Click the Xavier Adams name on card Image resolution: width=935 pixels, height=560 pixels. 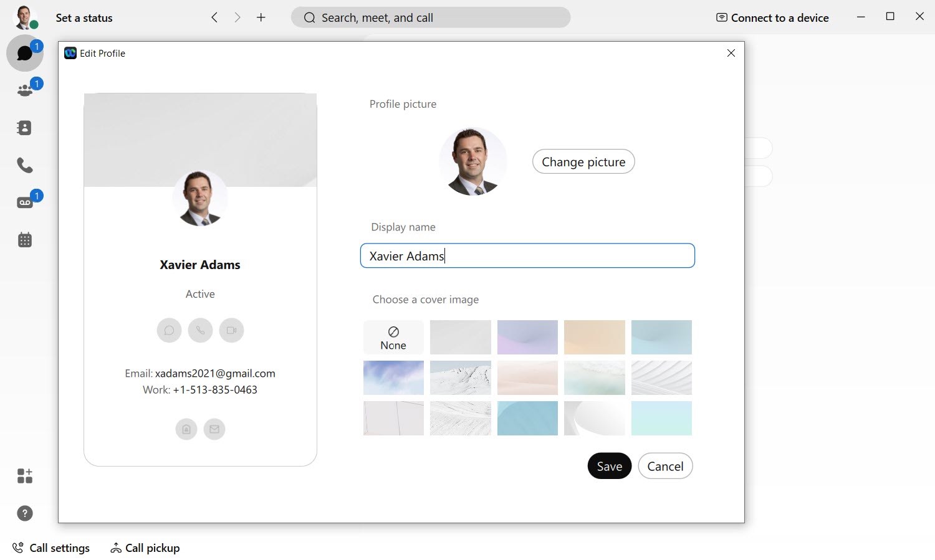(200, 265)
